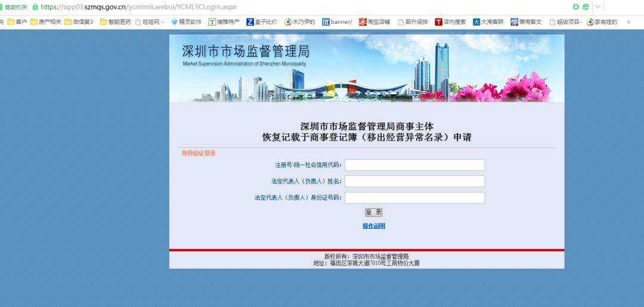Click the 注册号/统一社会信用代码 input field
The width and height of the screenshot is (644, 307).
point(414,165)
